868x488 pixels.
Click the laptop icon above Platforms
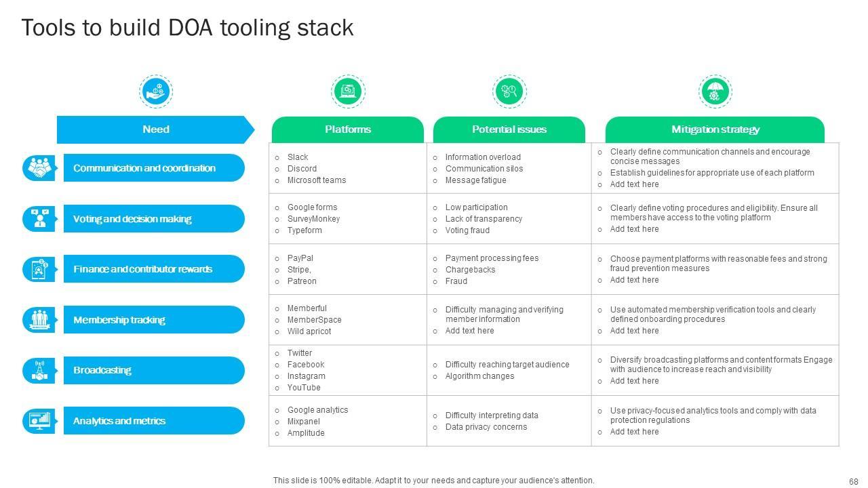click(348, 91)
